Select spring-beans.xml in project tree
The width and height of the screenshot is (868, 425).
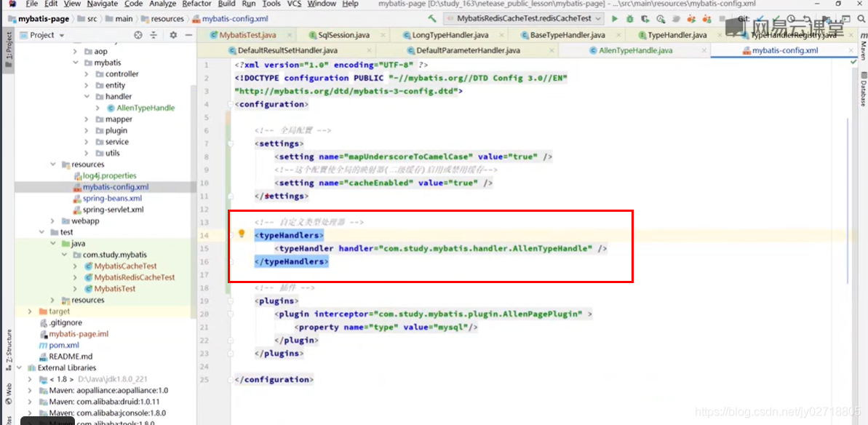coord(112,198)
